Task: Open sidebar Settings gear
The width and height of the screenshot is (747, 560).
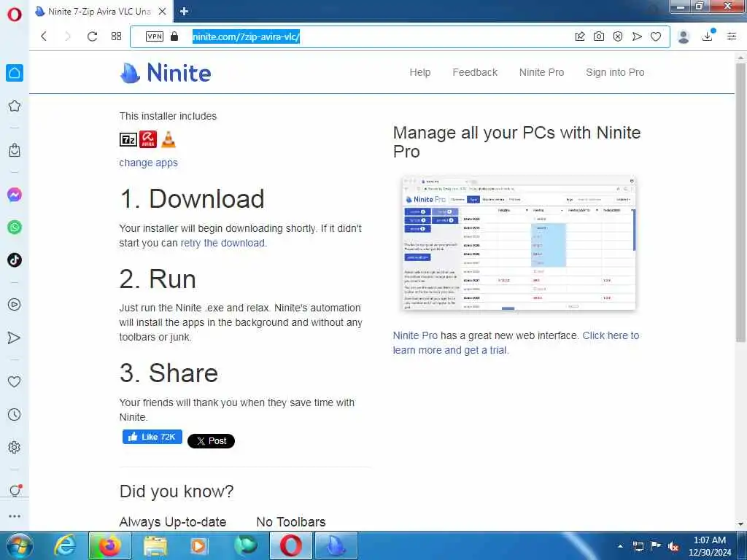Action: click(x=15, y=447)
